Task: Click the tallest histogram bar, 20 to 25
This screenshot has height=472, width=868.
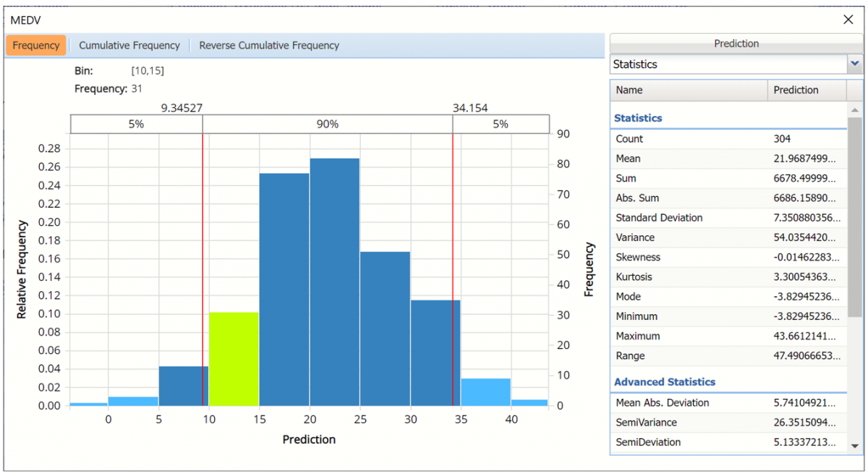Action: click(x=334, y=282)
